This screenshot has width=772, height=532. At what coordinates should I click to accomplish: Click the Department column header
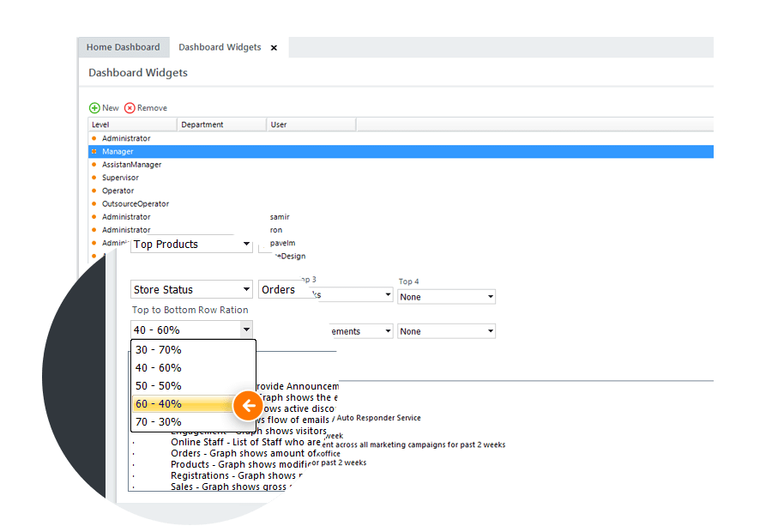tap(221, 124)
